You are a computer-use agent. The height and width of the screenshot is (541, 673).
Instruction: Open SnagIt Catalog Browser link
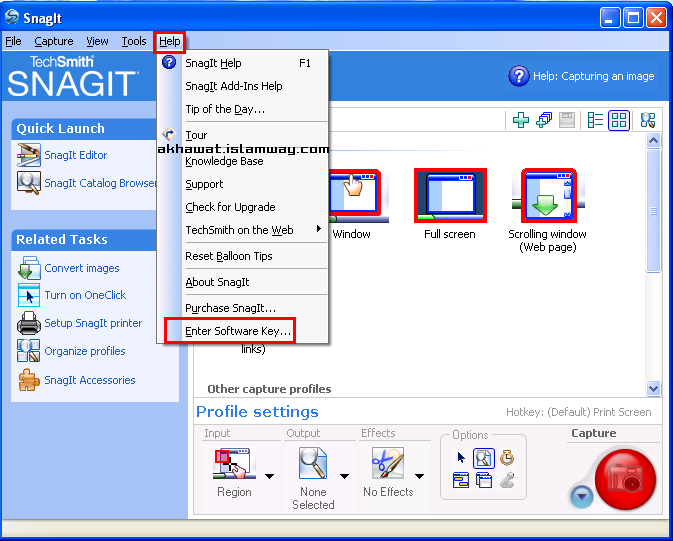point(100,183)
